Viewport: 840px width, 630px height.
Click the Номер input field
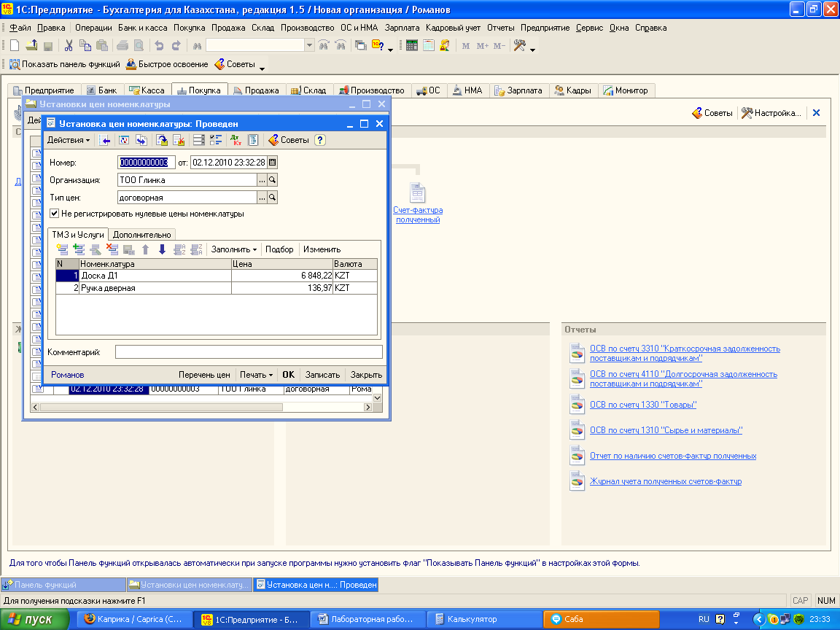pyautogui.click(x=146, y=163)
